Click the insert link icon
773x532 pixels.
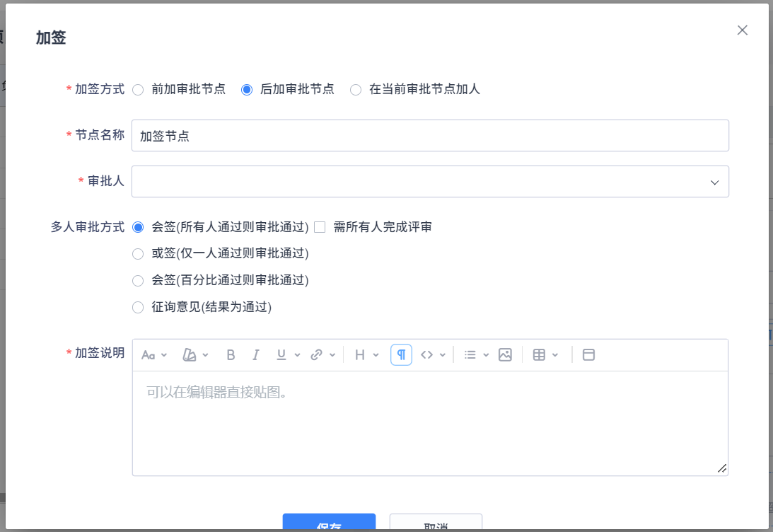[316, 355]
